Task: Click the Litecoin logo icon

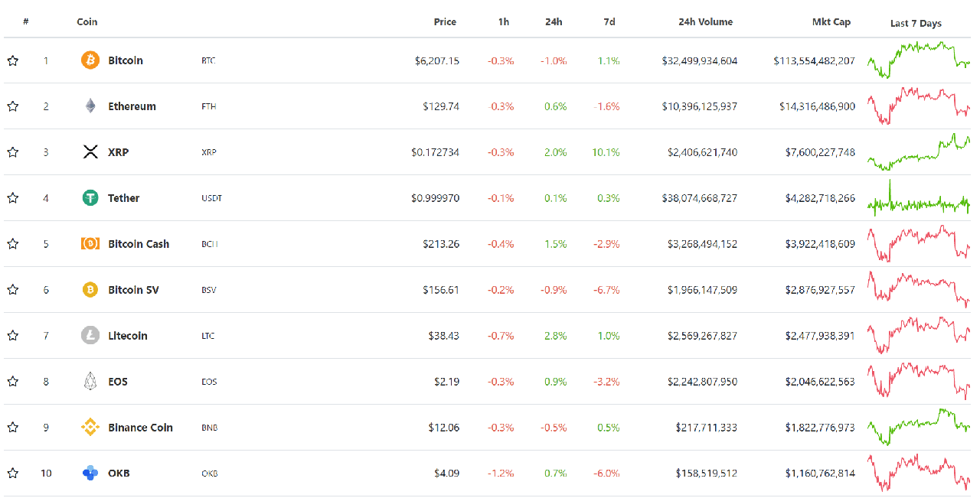Action: (90, 335)
